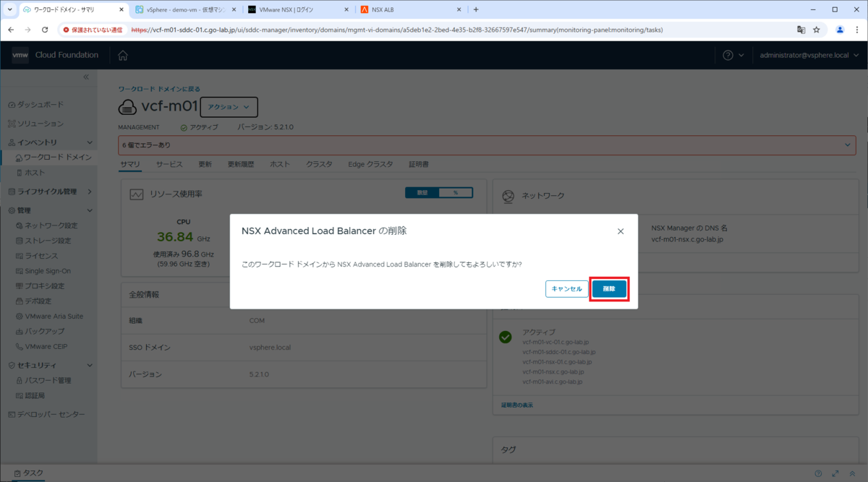Switch to the サービス tab
This screenshot has width=868, height=482.
coord(169,164)
